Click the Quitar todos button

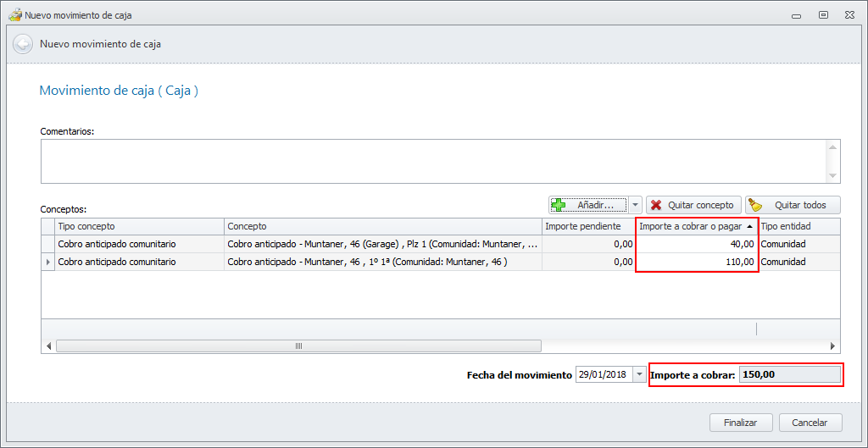point(793,205)
